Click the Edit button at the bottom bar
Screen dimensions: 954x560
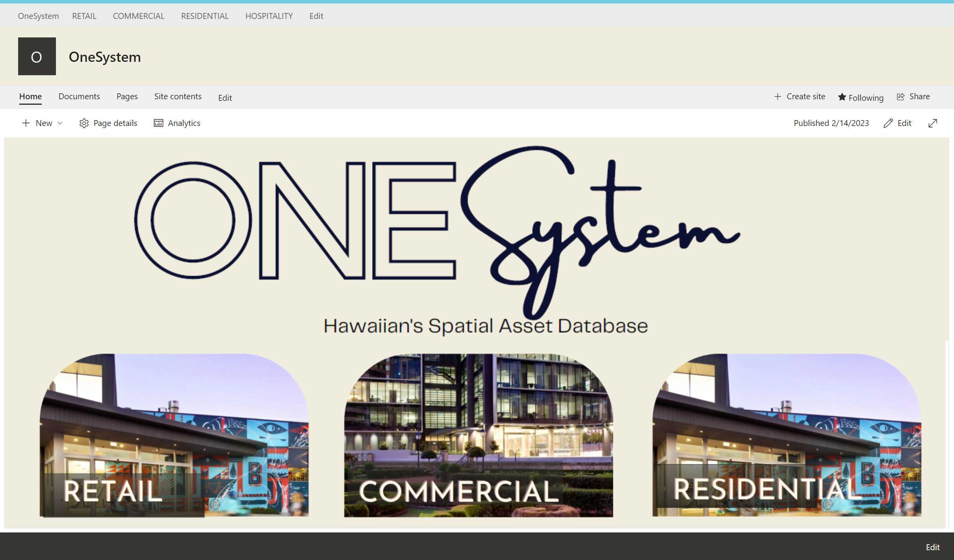(932, 547)
